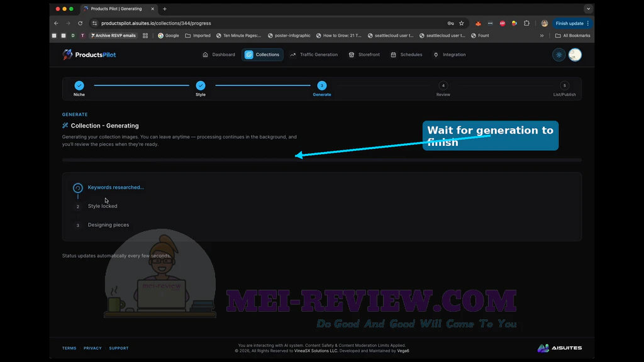Open the password key icon in address bar
The height and width of the screenshot is (362, 644).
point(450,23)
